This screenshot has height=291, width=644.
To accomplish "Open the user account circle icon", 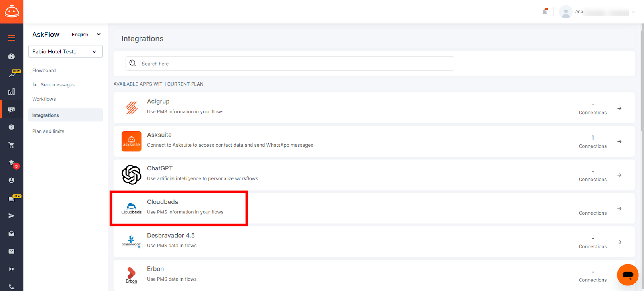I will tap(12, 180).
